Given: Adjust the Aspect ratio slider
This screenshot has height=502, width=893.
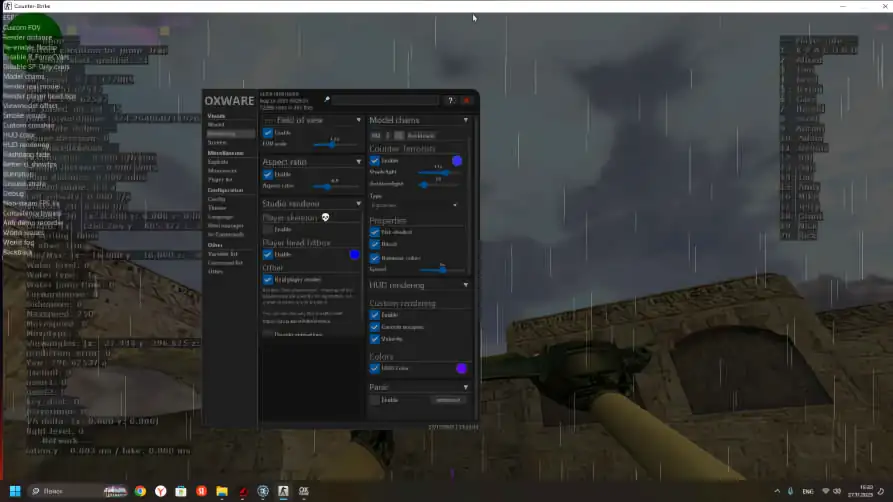Looking at the screenshot, I should (x=336, y=186).
